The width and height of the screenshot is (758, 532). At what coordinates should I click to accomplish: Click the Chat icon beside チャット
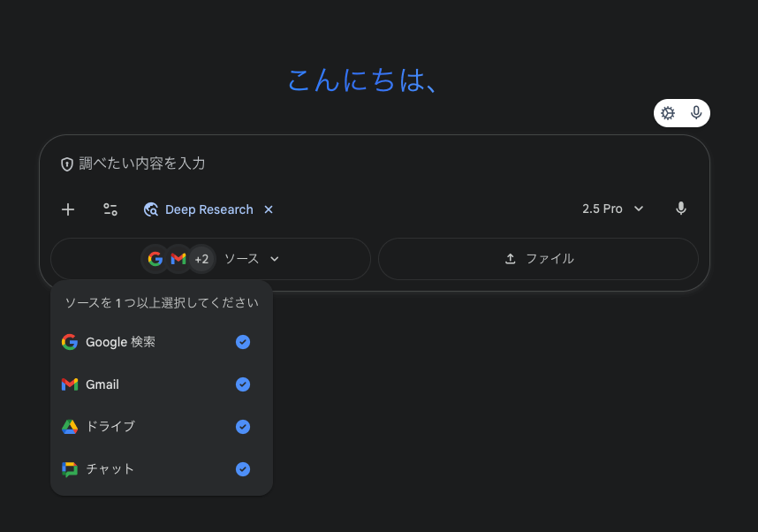(x=69, y=469)
